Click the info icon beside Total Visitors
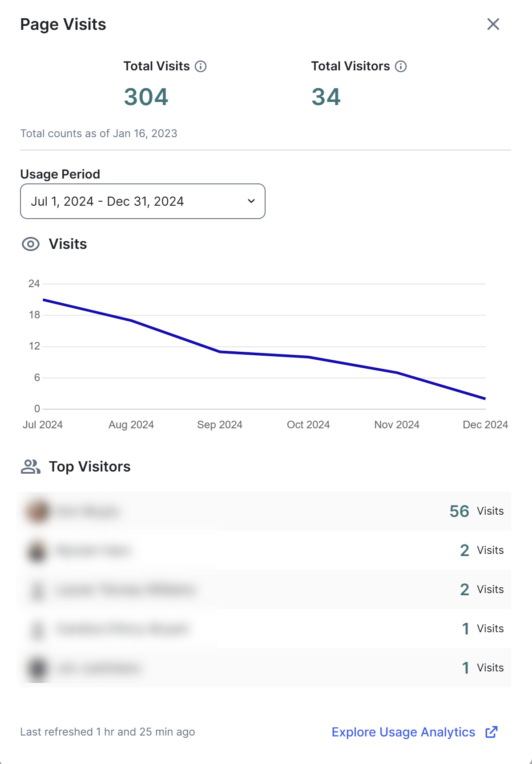 (x=401, y=66)
